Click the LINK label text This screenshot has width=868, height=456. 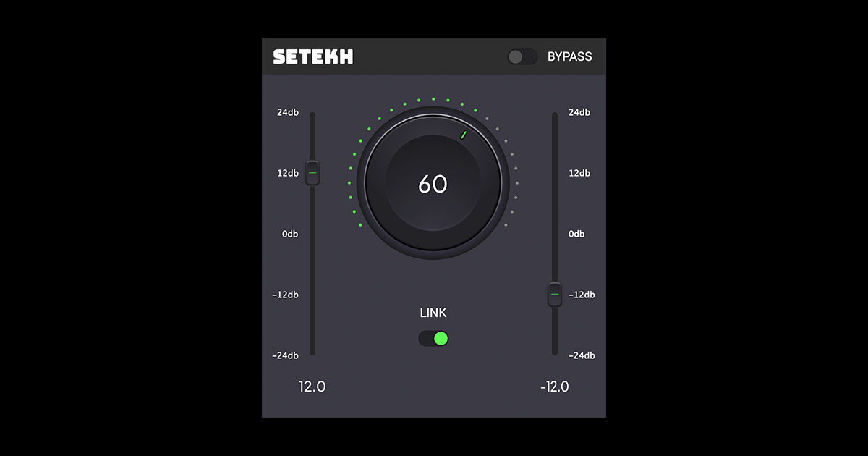pos(434,313)
